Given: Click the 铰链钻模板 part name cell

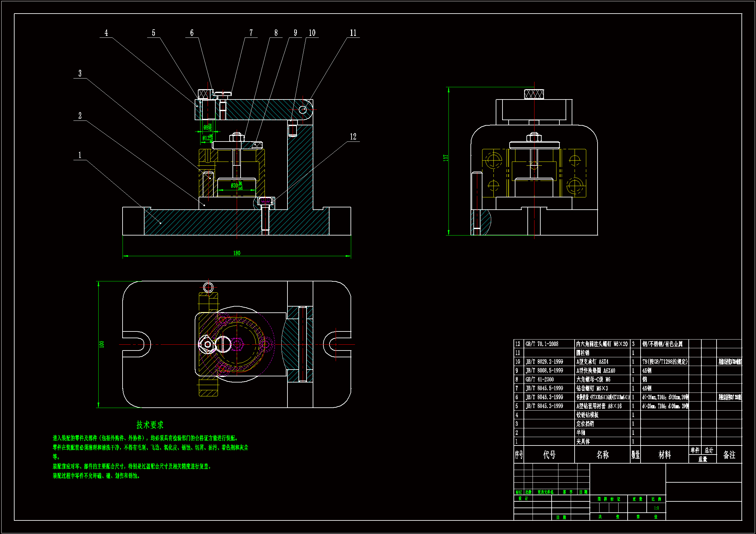Looking at the screenshot, I should [x=587, y=415].
